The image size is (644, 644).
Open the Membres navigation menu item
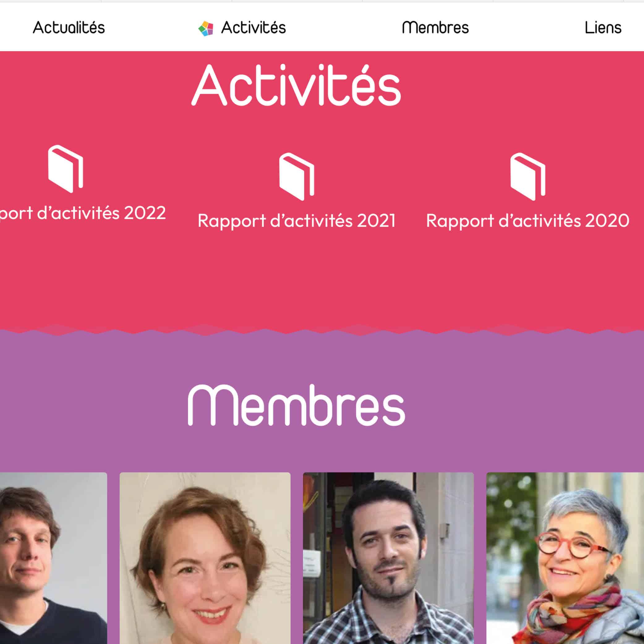[435, 28]
